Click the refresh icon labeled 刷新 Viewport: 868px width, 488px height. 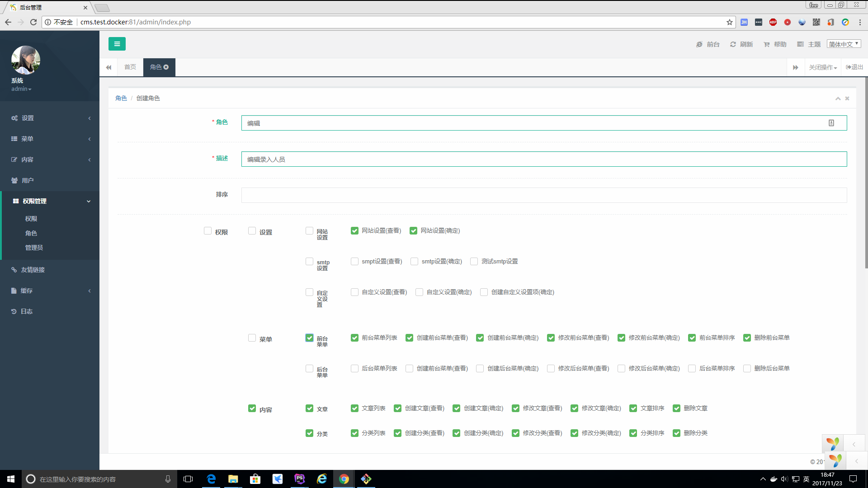733,44
